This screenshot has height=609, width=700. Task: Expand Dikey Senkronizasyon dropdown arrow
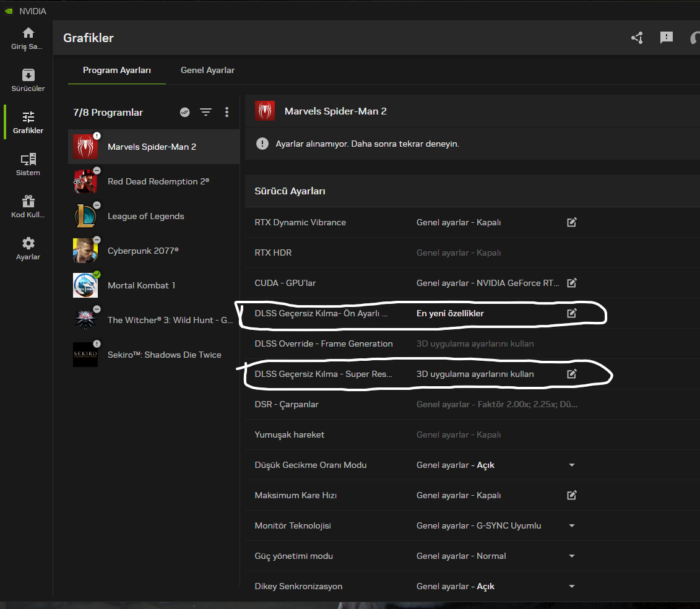pos(572,586)
